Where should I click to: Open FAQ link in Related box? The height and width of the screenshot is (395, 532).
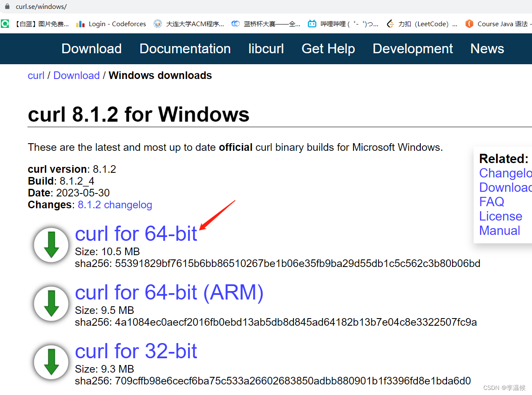[492, 202]
